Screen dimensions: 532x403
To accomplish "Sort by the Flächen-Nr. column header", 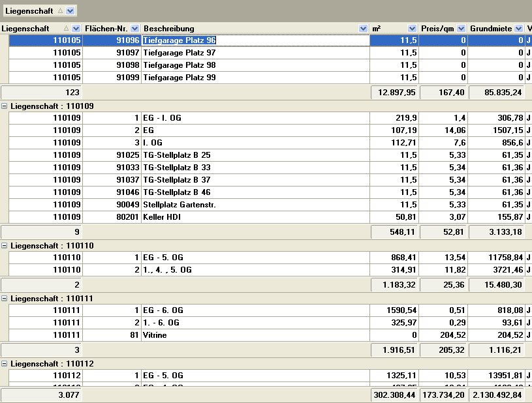I will [x=107, y=29].
